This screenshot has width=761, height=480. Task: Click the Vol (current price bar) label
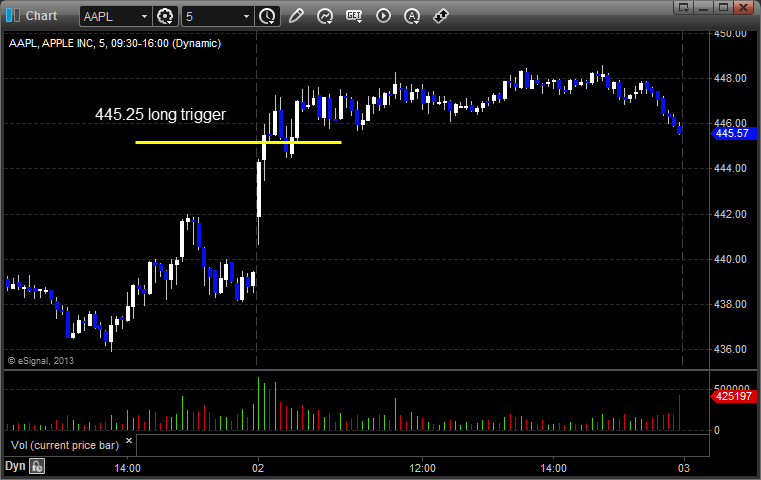point(65,445)
